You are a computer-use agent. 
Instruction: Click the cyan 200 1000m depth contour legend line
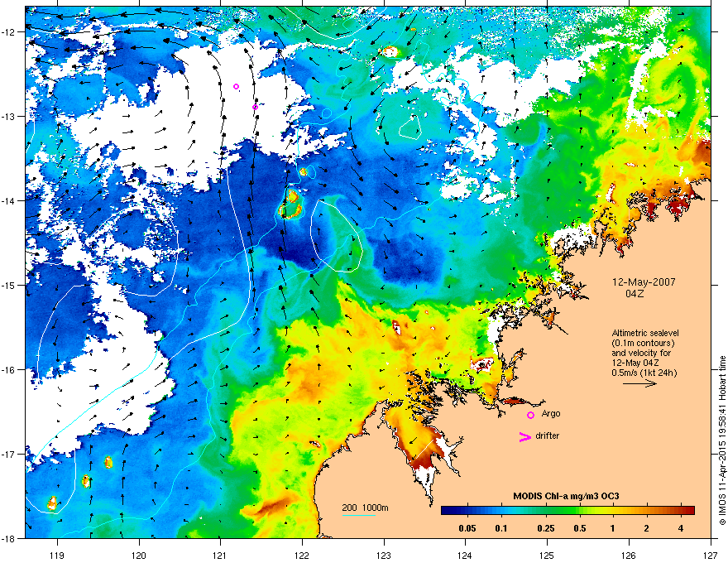click(x=359, y=515)
